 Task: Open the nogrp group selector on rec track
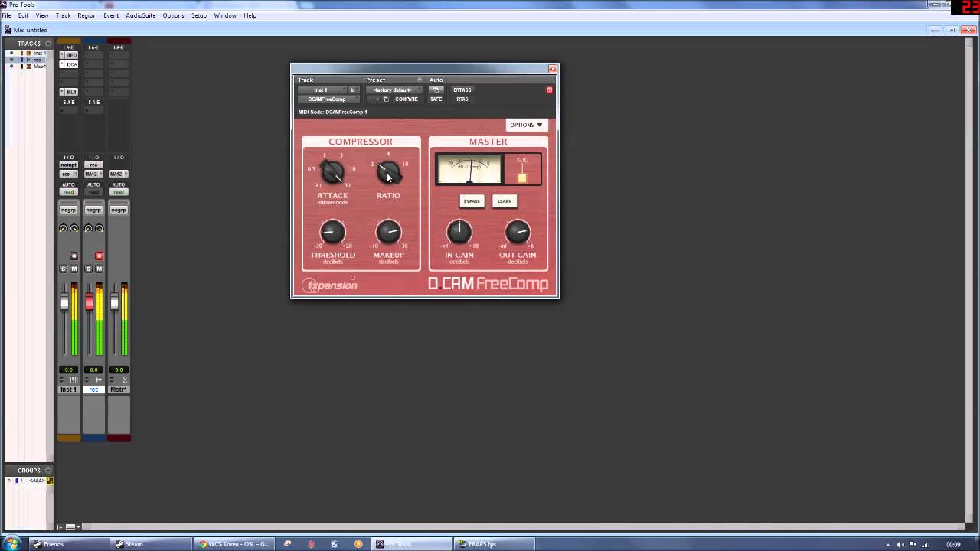93,210
